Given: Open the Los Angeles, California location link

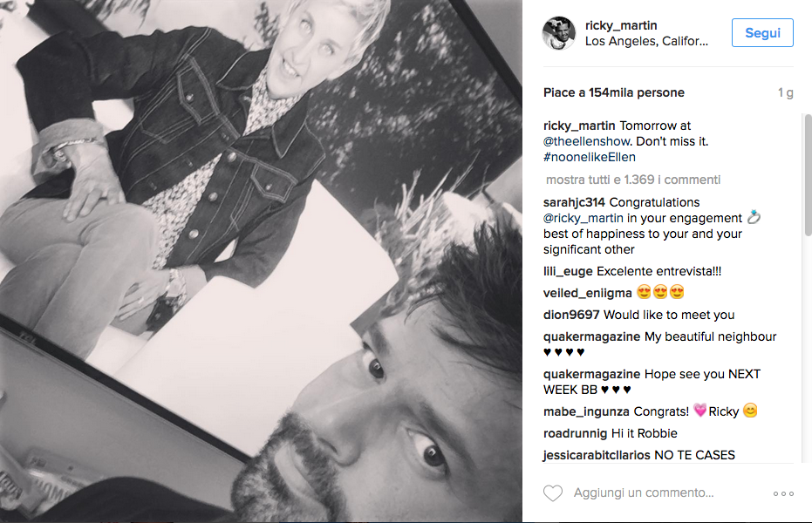Looking at the screenshot, I should [x=646, y=41].
